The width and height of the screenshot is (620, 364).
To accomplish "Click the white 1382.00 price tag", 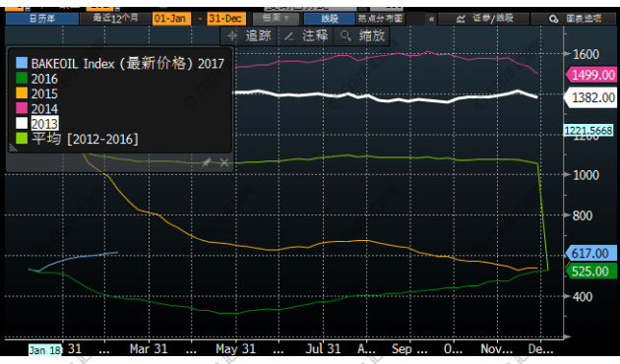I will click(591, 97).
